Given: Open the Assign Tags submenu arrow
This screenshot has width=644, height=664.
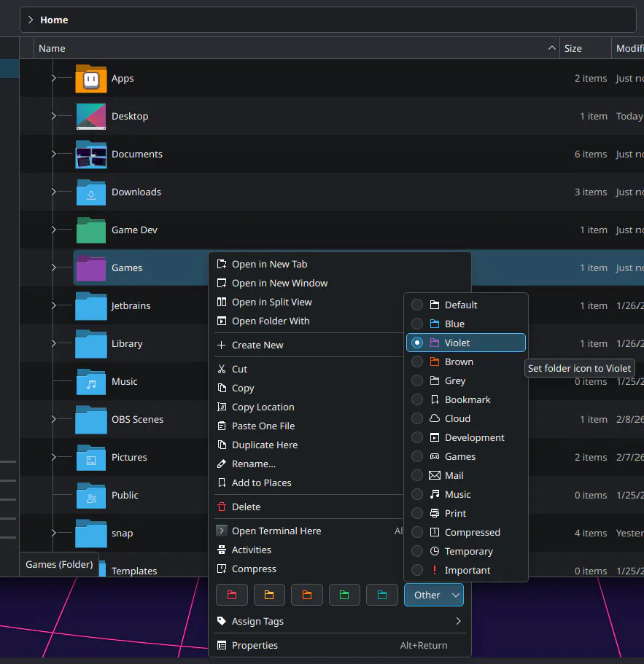Looking at the screenshot, I should click(x=459, y=621).
